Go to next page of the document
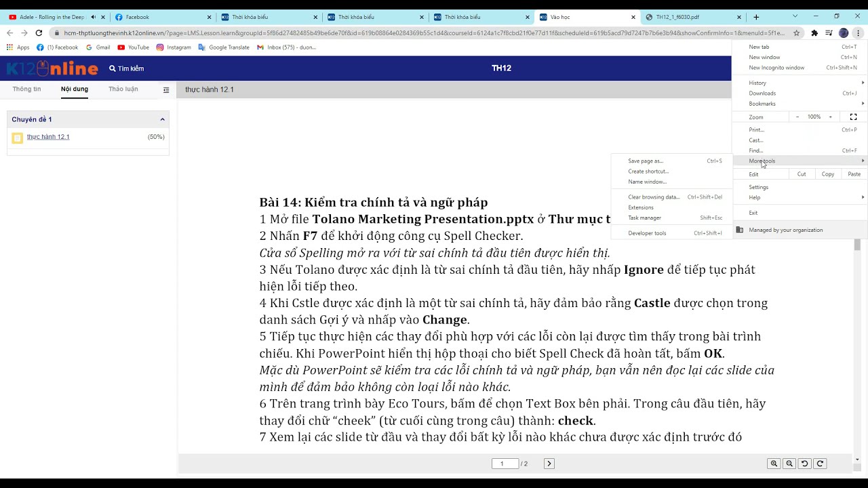Viewport: 868px width, 488px height. click(x=549, y=464)
